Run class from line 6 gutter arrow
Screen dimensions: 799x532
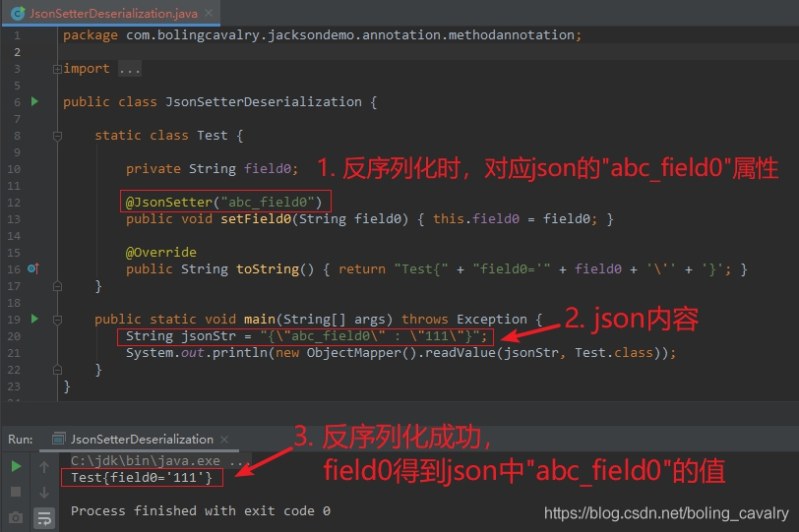[34, 102]
